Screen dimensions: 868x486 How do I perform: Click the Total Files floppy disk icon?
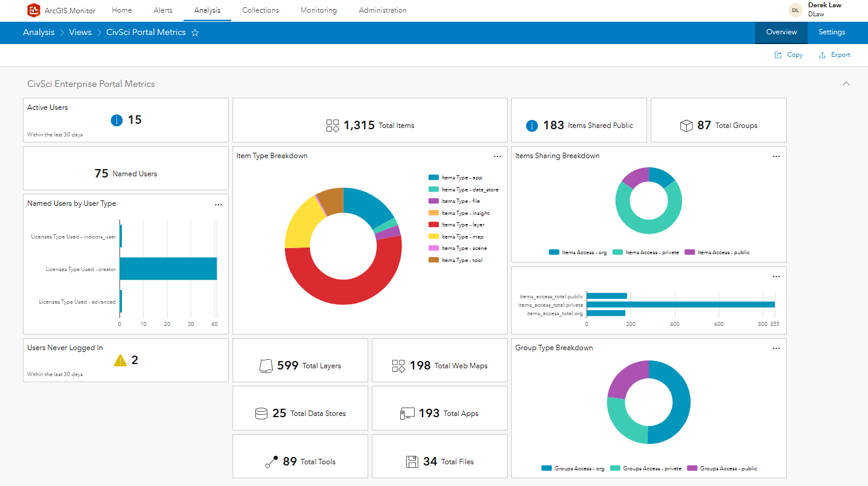412,462
